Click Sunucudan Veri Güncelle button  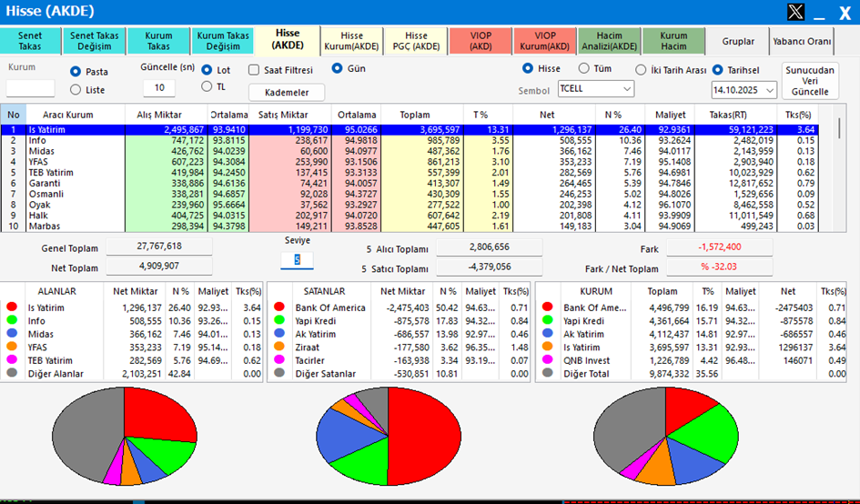(x=810, y=80)
